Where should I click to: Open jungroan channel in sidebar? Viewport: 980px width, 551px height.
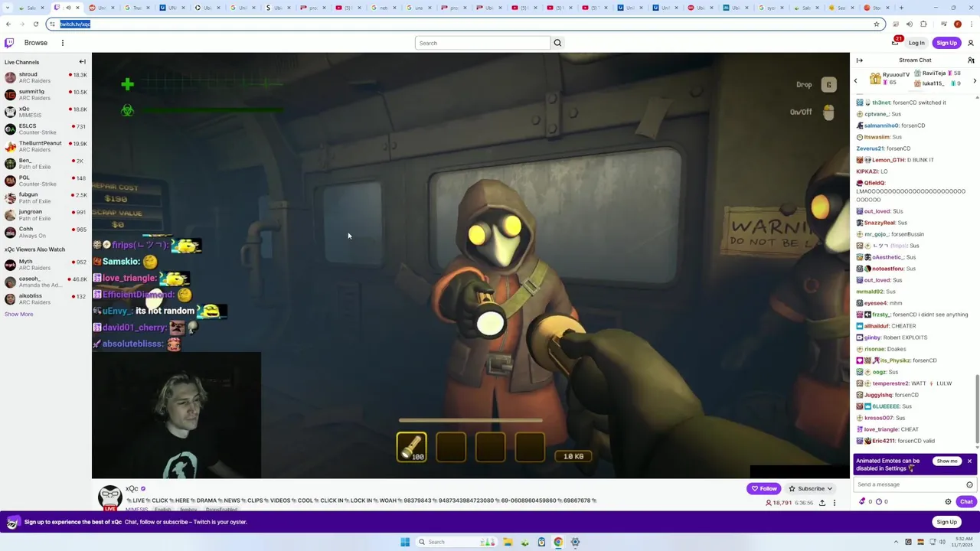[45, 214]
